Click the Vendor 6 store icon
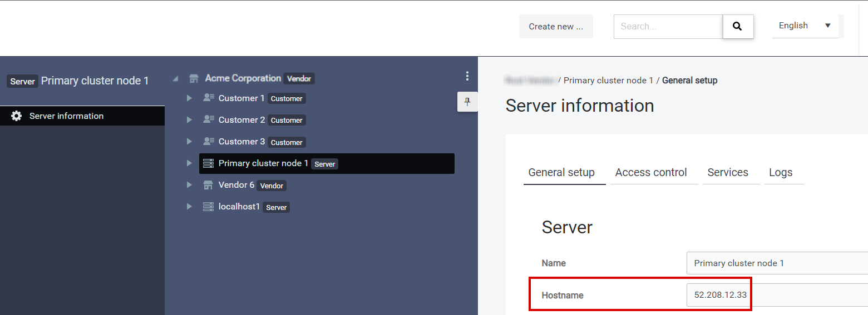The image size is (868, 315). 209,185
